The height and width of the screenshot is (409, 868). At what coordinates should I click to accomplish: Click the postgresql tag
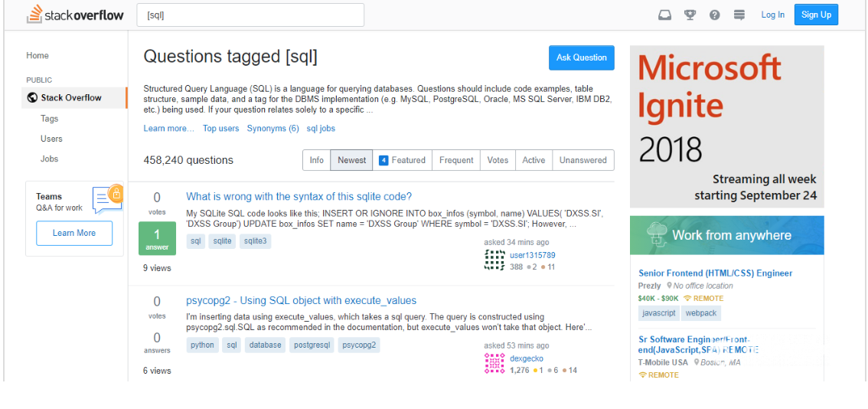pos(312,345)
